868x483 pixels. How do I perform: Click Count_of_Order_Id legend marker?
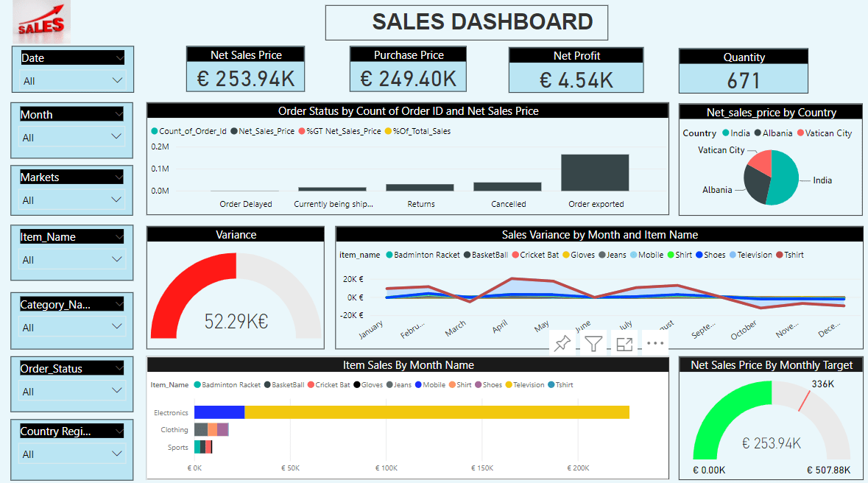(155, 131)
